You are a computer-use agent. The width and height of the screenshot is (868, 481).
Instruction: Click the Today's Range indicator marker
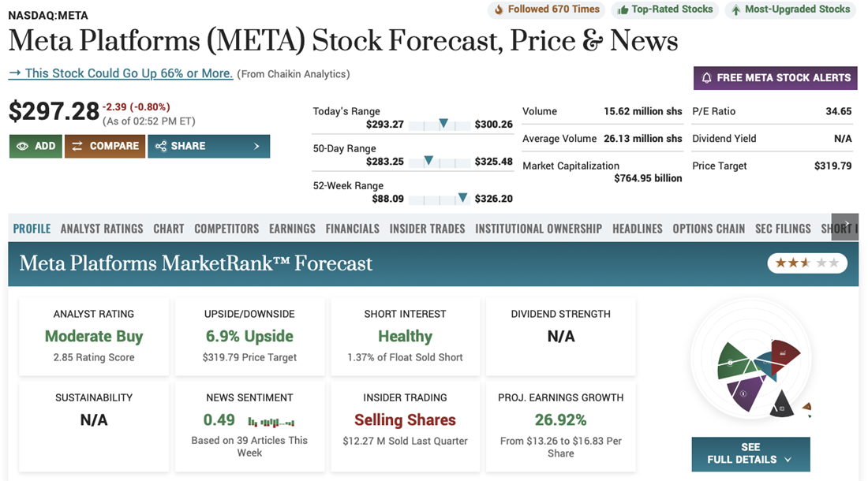pos(443,123)
